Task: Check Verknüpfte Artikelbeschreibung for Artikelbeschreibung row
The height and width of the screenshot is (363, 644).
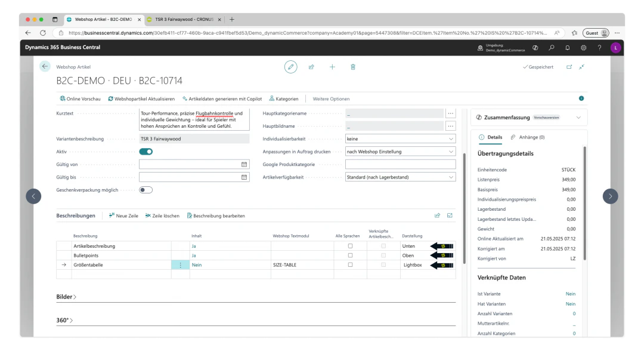Action: click(383, 246)
